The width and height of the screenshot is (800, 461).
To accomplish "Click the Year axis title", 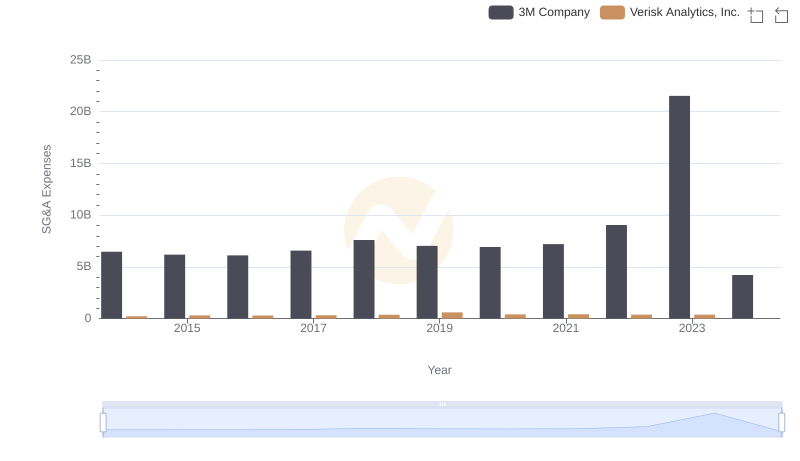I will [x=439, y=370].
